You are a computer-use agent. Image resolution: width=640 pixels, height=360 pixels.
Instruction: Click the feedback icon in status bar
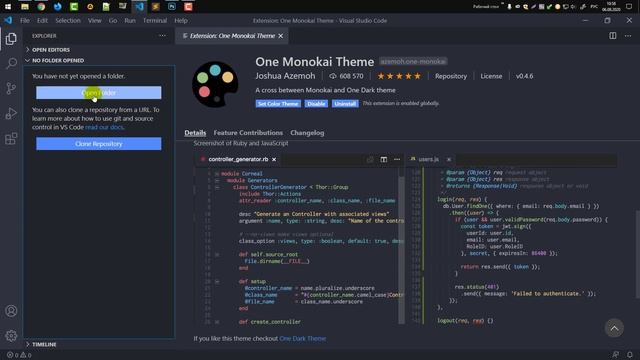(616, 355)
